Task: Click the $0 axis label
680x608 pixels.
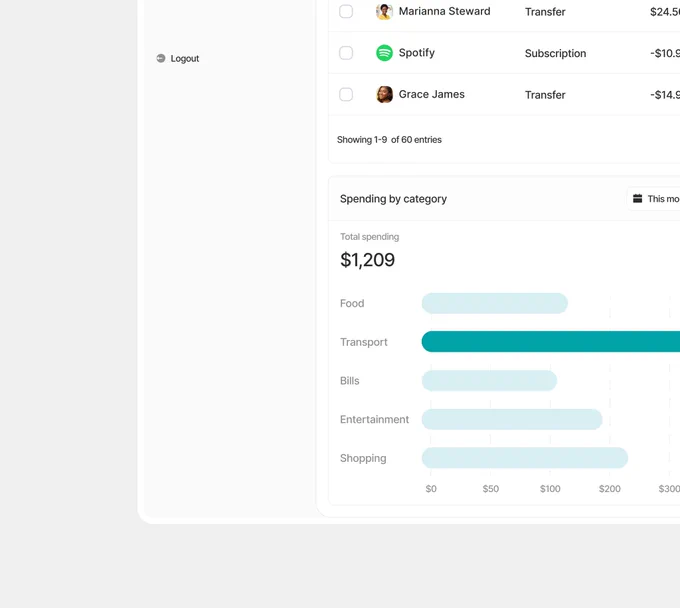Action: point(431,489)
